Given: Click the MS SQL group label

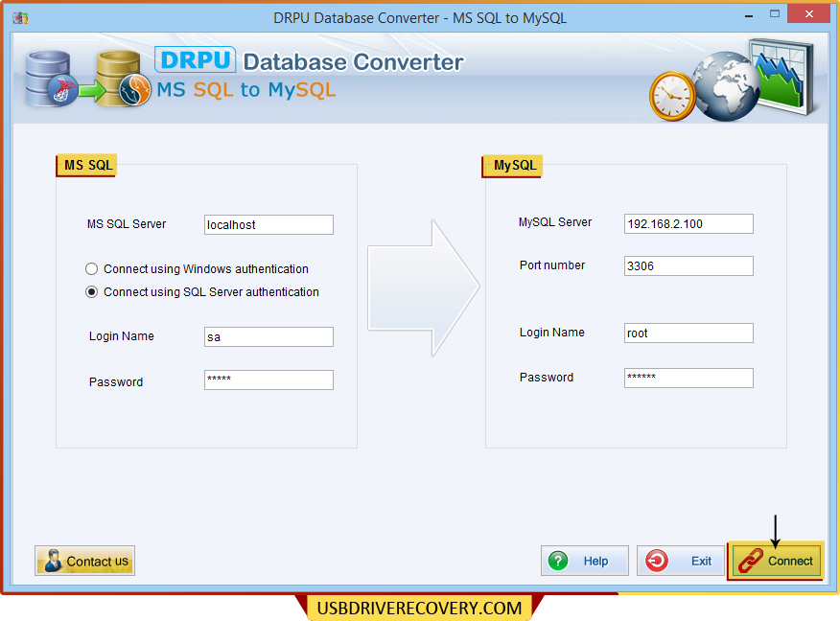Looking at the screenshot, I should coord(87,165).
